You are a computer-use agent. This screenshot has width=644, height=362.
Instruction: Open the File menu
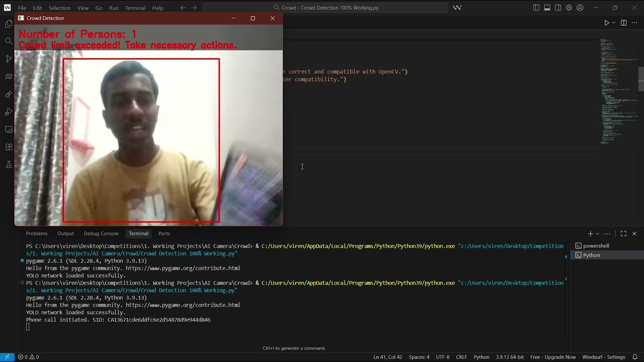(x=22, y=8)
